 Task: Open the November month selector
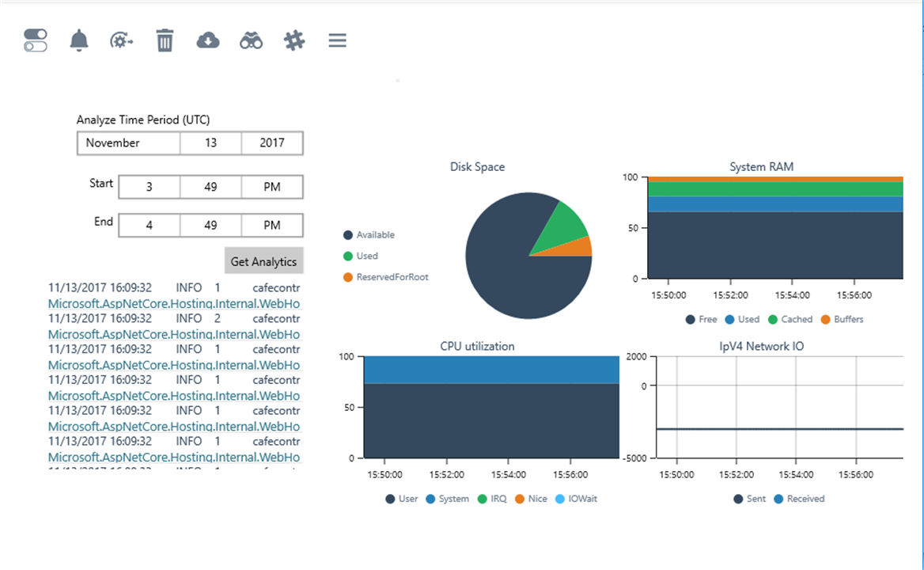(128, 142)
